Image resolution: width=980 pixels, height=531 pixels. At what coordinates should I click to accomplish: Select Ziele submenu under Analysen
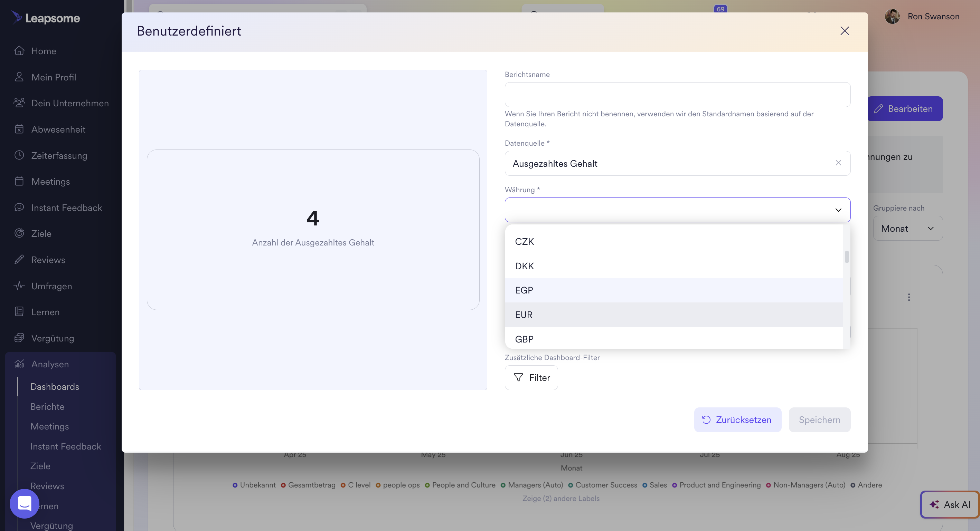pyautogui.click(x=40, y=466)
